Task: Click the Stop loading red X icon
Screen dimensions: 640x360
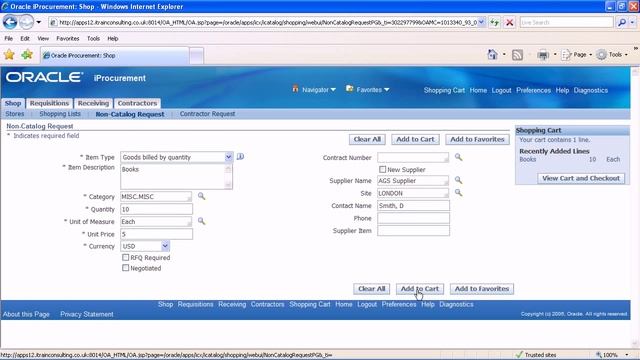Action: pos(509,22)
